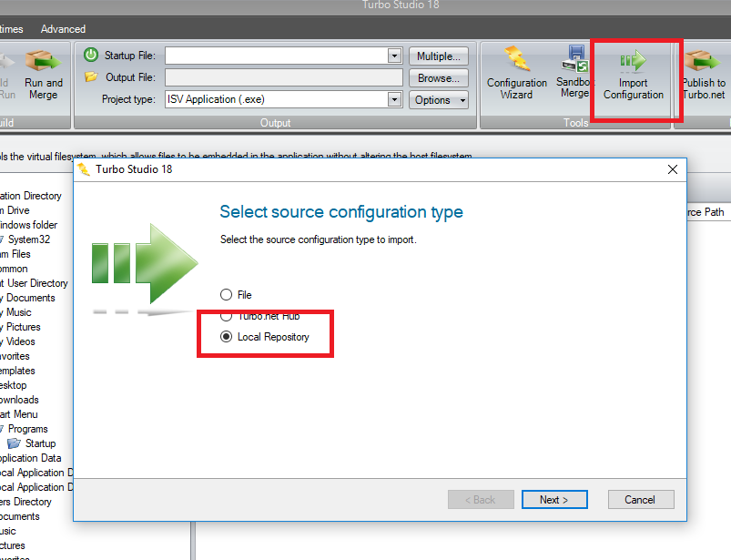731x560 pixels.
Task: Expand the Options dropdown button
Action: (439, 100)
